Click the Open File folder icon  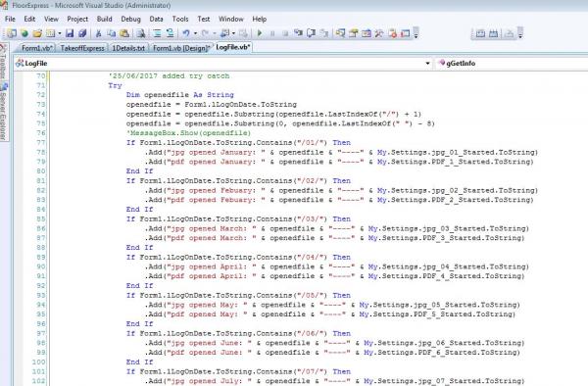37,33
